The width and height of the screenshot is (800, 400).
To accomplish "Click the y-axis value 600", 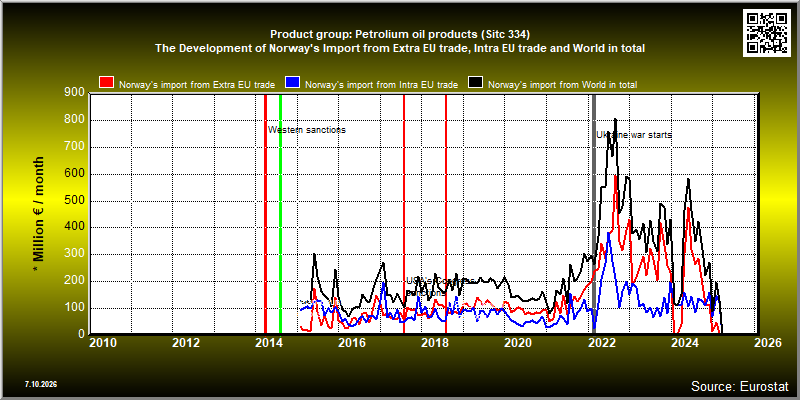I will (75, 174).
